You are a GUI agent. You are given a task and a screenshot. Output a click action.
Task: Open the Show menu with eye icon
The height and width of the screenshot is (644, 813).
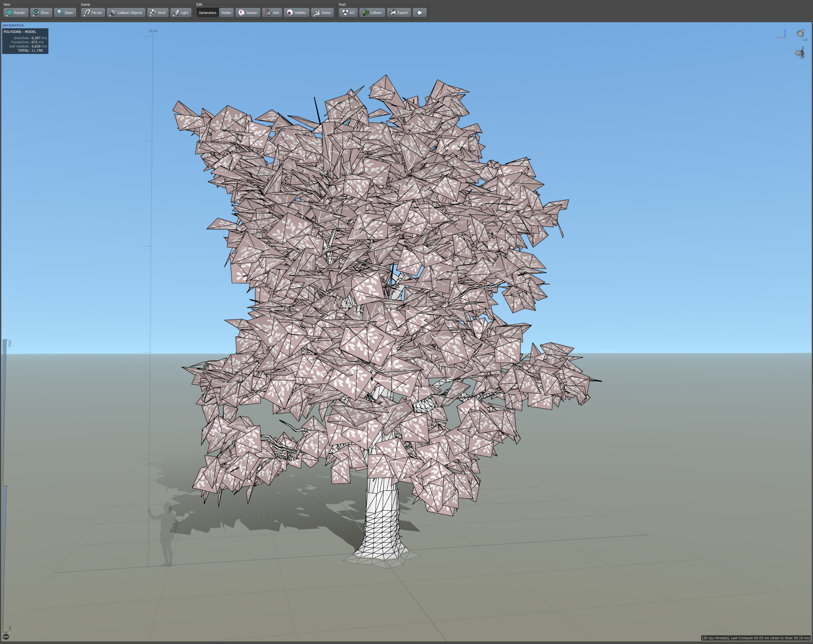pyautogui.click(x=41, y=12)
